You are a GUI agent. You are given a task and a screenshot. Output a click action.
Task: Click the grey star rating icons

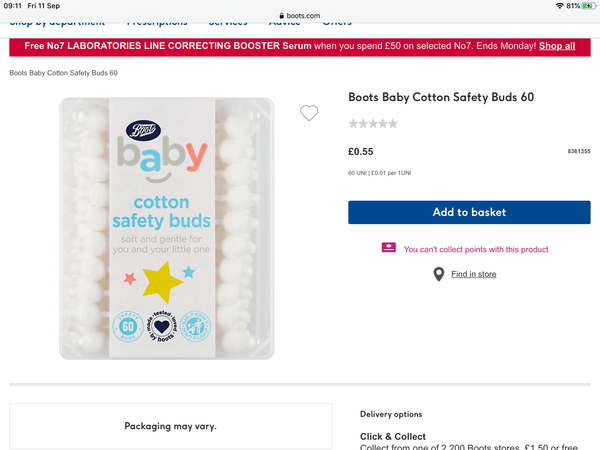coord(373,124)
